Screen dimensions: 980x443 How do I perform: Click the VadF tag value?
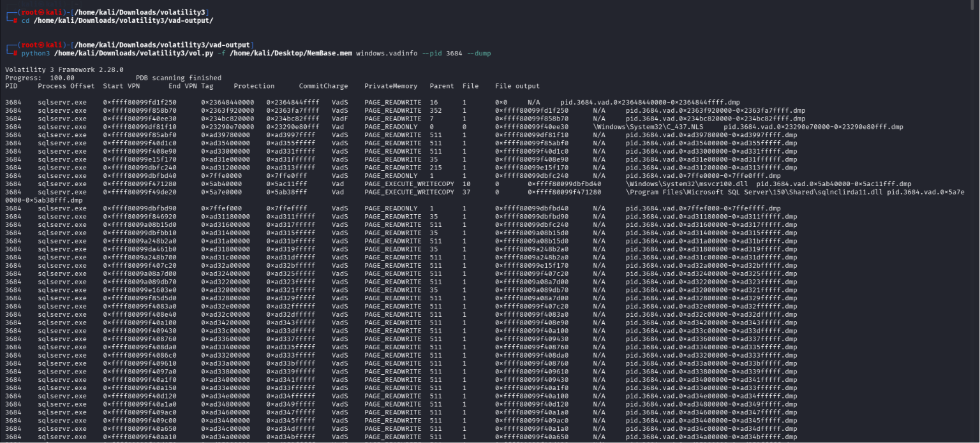(339, 119)
